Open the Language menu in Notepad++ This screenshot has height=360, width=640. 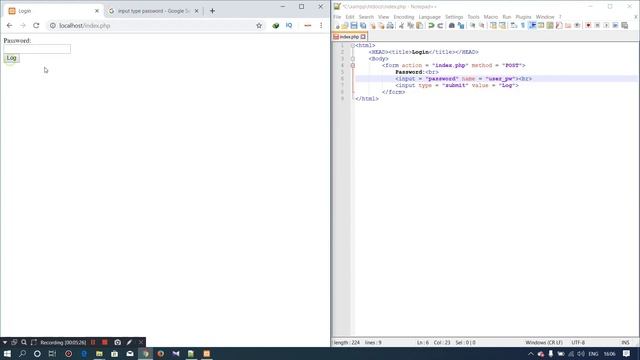pyautogui.click(x=429, y=17)
